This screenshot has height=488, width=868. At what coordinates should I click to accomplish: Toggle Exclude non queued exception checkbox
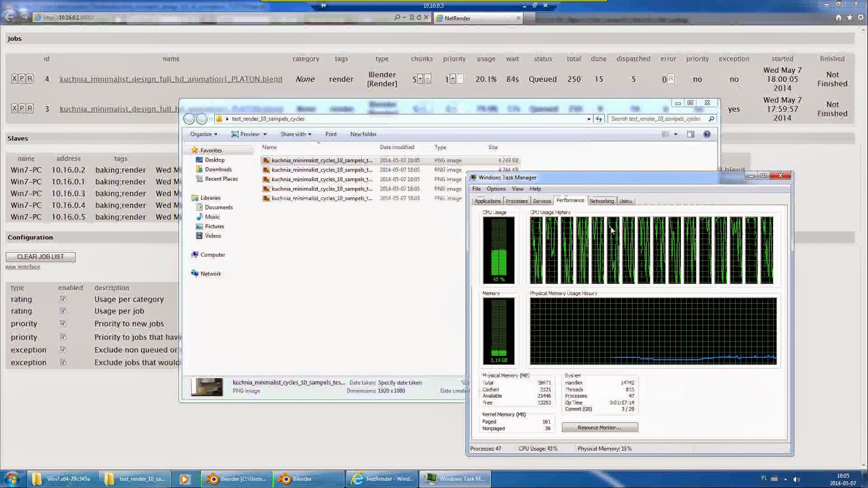tap(63, 350)
